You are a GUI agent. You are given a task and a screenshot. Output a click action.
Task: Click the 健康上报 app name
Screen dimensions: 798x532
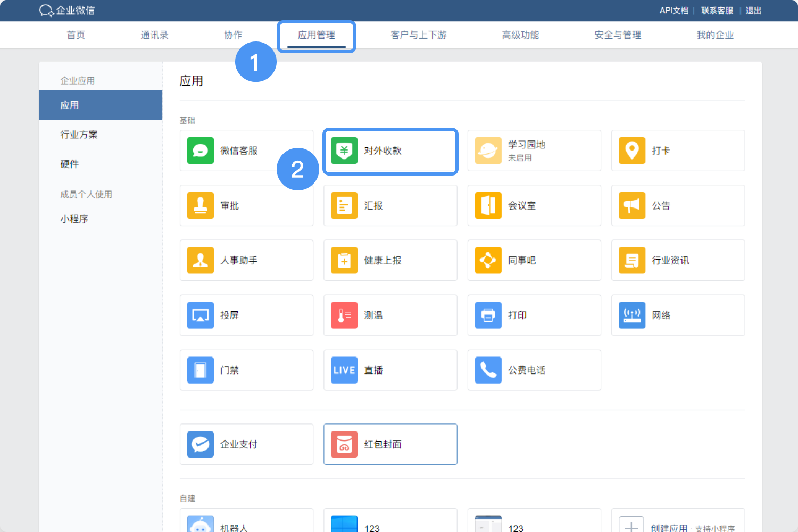click(x=383, y=260)
